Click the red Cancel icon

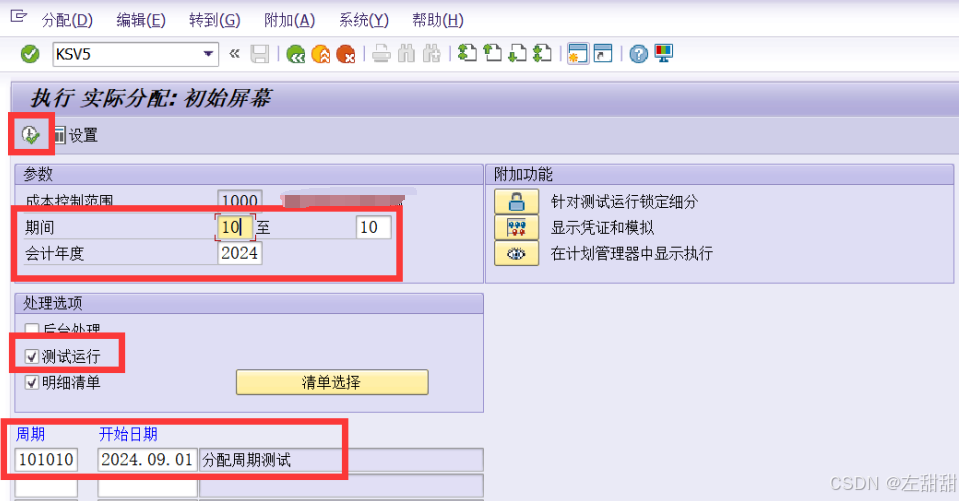pyautogui.click(x=346, y=54)
